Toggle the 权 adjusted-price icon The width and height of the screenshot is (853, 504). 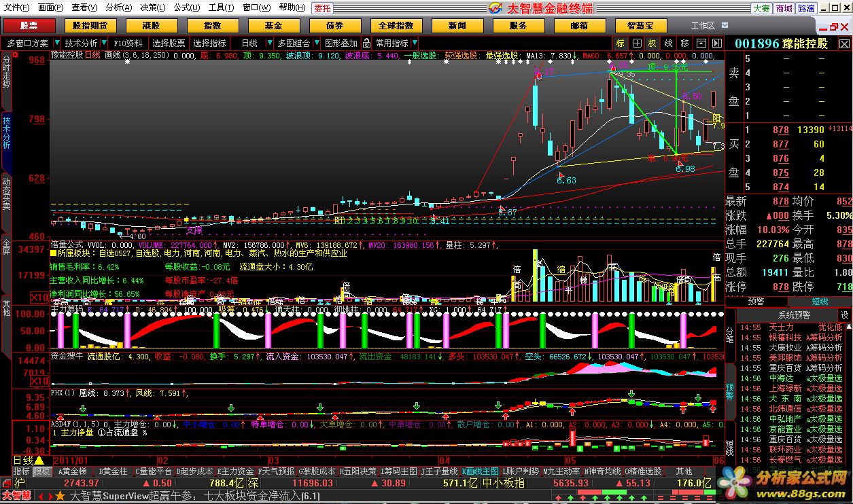pyautogui.click(x=652, y=43)
